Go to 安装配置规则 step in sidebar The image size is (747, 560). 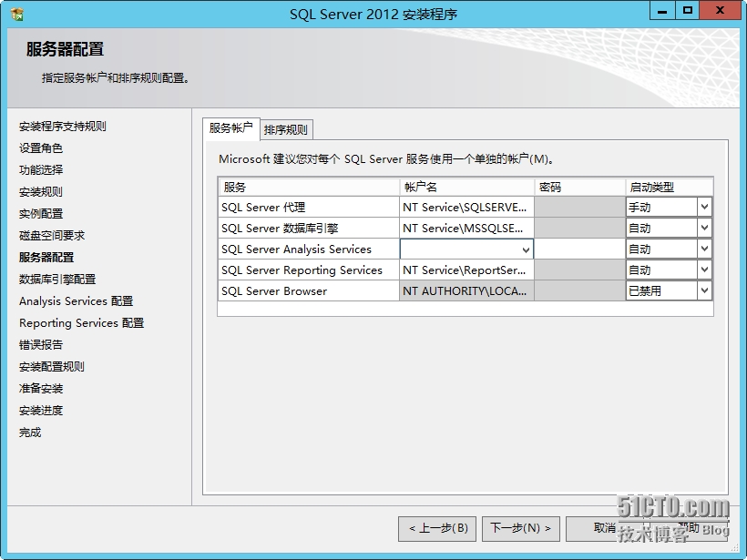pos(51,367)
